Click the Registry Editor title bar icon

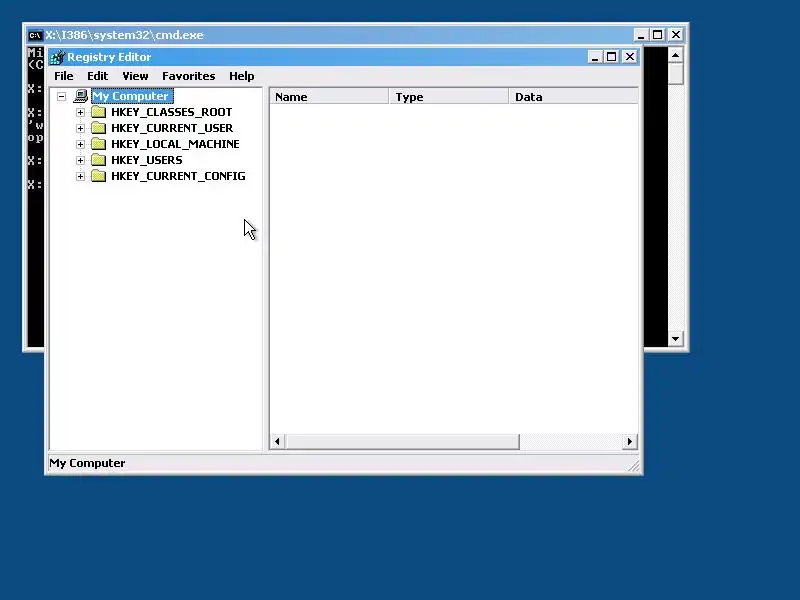tap(57, 57)
